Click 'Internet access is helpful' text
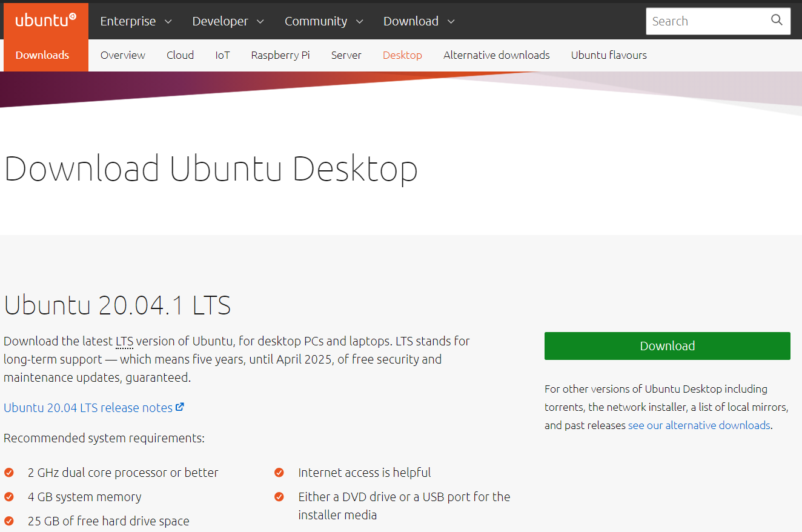 point(365,473)
